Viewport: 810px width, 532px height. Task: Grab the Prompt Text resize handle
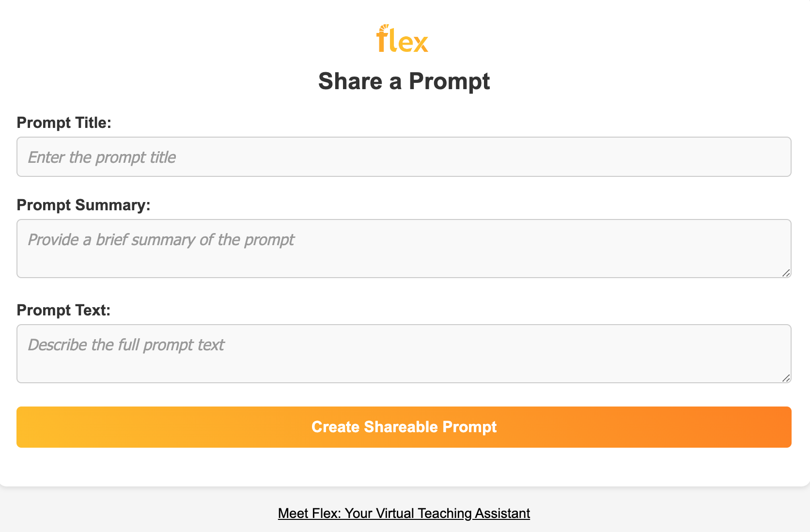tap(786, 378)
